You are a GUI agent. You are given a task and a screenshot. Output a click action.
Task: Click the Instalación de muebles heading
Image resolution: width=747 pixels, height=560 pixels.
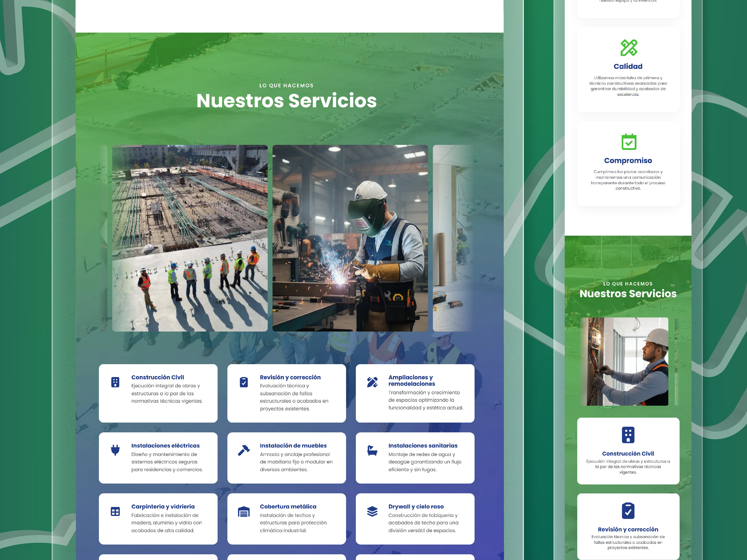click(293, 446)
